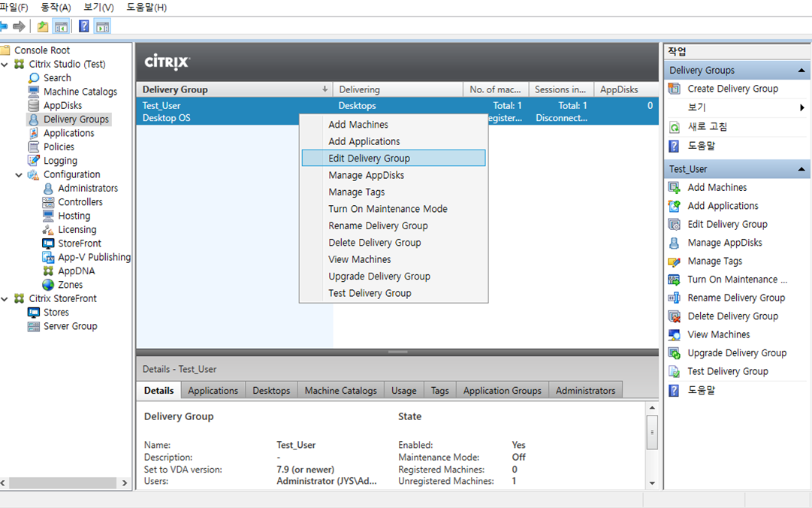Select Administrators under Configuration
The height and width of the screenshot is (508, 812).
coord(88,189)
